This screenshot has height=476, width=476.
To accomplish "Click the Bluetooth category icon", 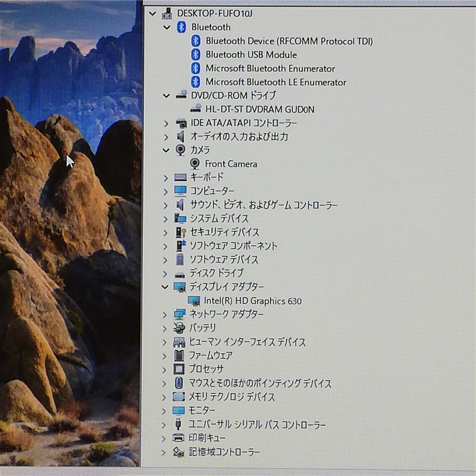I will [x=181, y=27].
